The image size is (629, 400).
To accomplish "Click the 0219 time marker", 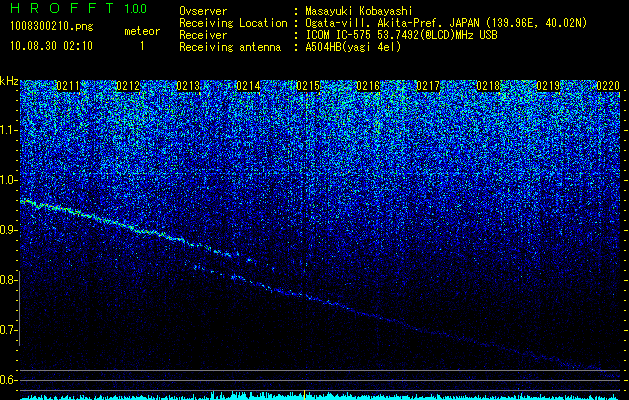I will pyautogui.click(x=548, y=86).
